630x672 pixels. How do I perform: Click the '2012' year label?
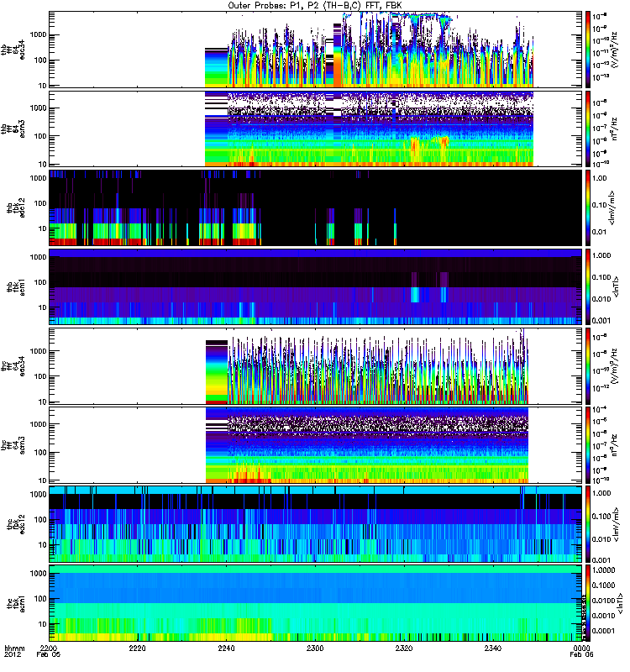[x=13, y=654]
